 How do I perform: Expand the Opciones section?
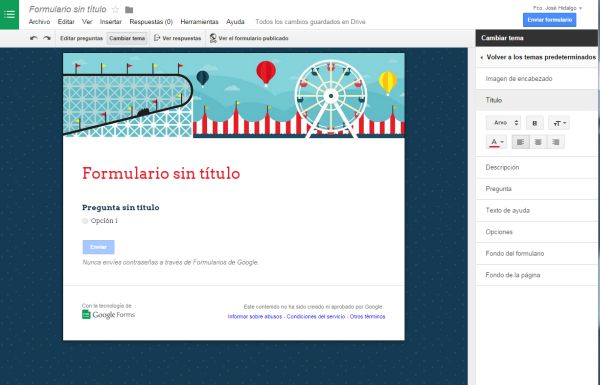coord(536,232)
